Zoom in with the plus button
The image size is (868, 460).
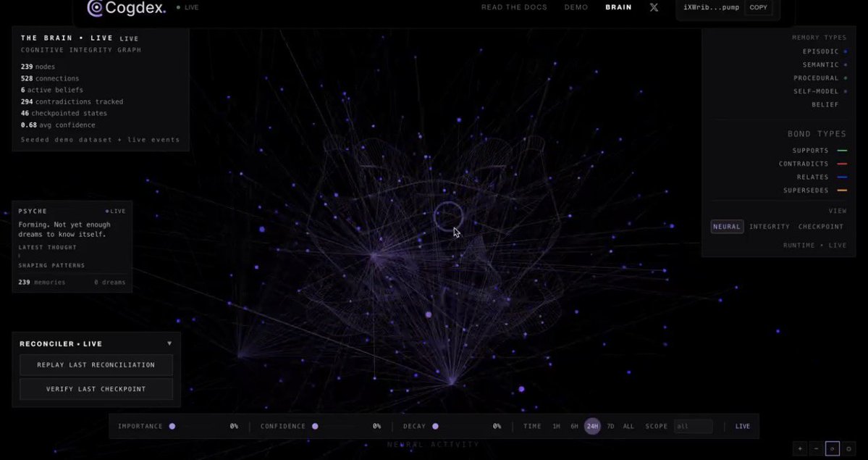800,448
